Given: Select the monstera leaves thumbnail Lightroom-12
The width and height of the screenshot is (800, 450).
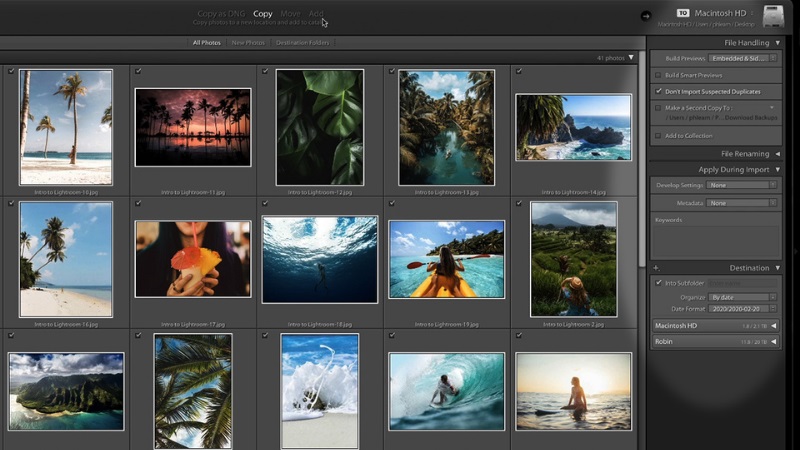Looking at the screenshot, I should pyautogui.click(x=320, y=127).
